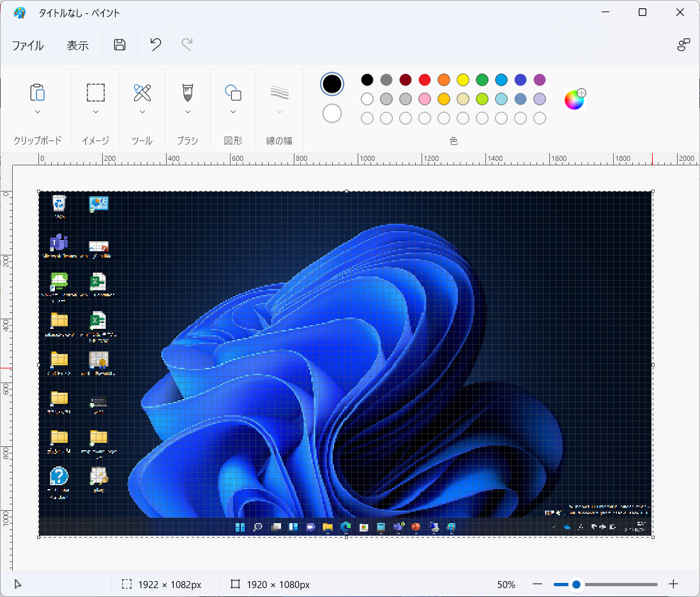Expand the イメージ dropdown chevron
700x597 pixels.
point(96,112)
